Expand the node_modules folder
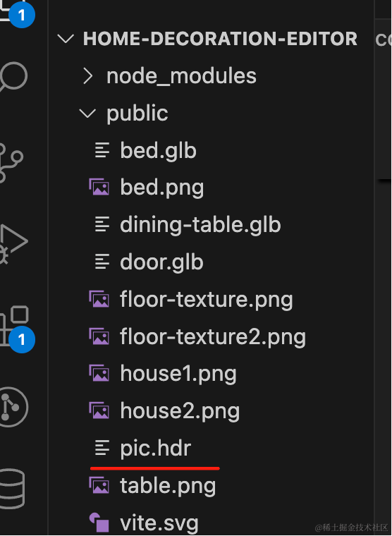This screenshot has height=536, width=392. [x=181, y=76]
